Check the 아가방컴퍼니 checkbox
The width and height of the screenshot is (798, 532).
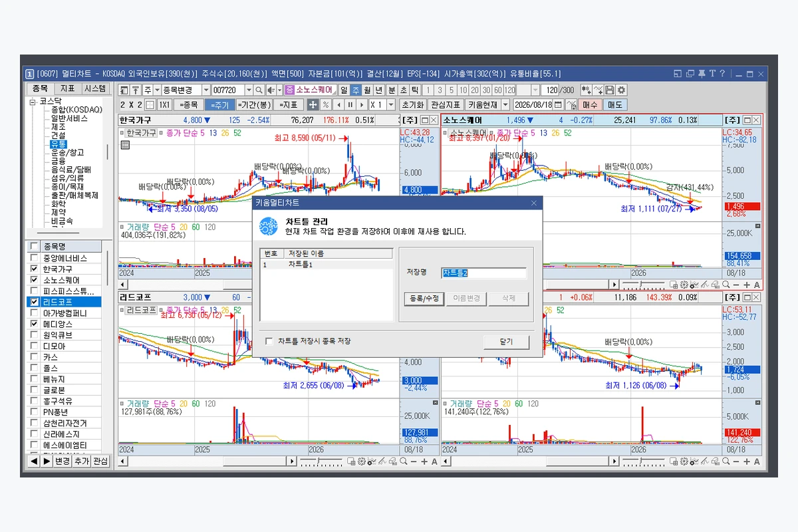(x=34, y=313)
